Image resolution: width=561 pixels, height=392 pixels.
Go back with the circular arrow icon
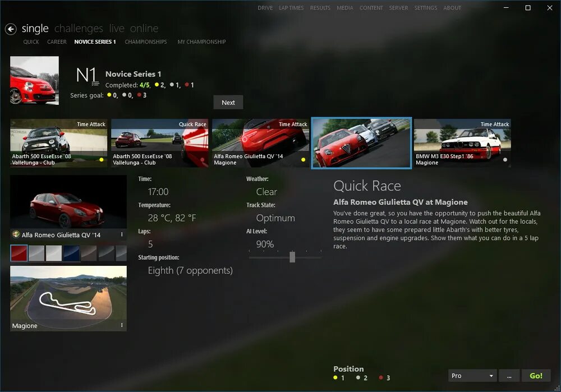11,29
